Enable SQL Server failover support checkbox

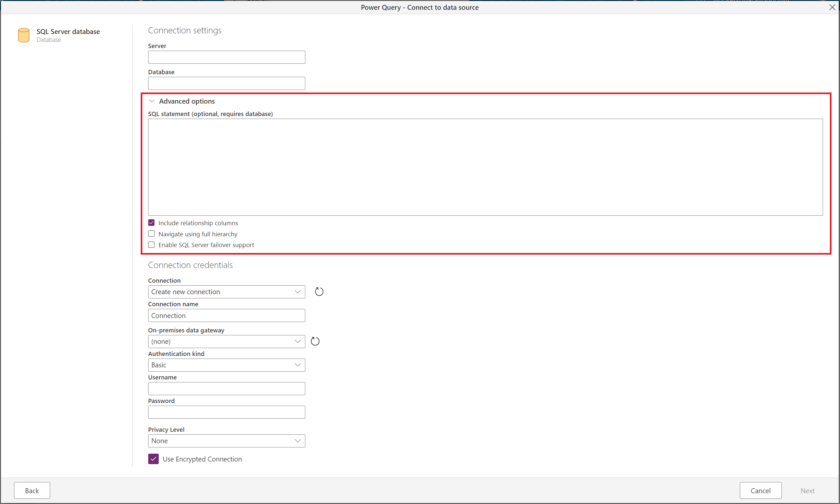click(x=152, y=244)
